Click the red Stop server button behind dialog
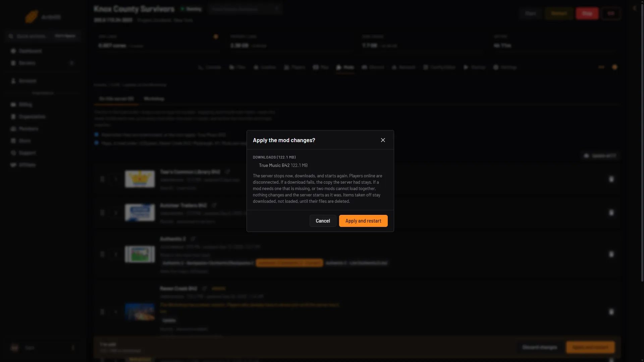This screenshot has width=644, height=362. pyautogui.click(x=587, y=13)
